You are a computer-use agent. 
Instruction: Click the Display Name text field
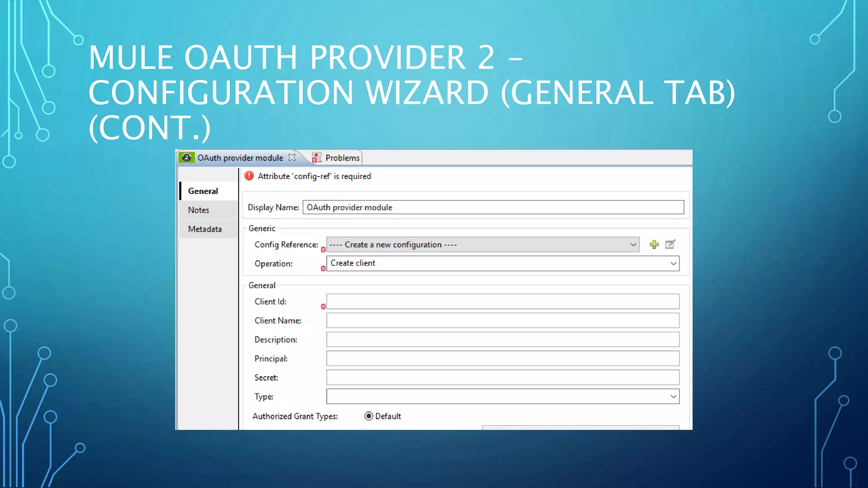[x=493, y=207]
